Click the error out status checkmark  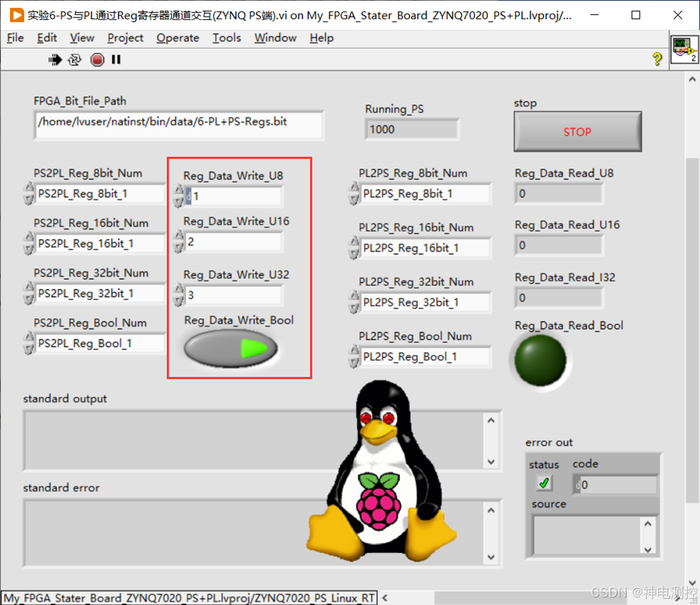[x=544, y=483]
